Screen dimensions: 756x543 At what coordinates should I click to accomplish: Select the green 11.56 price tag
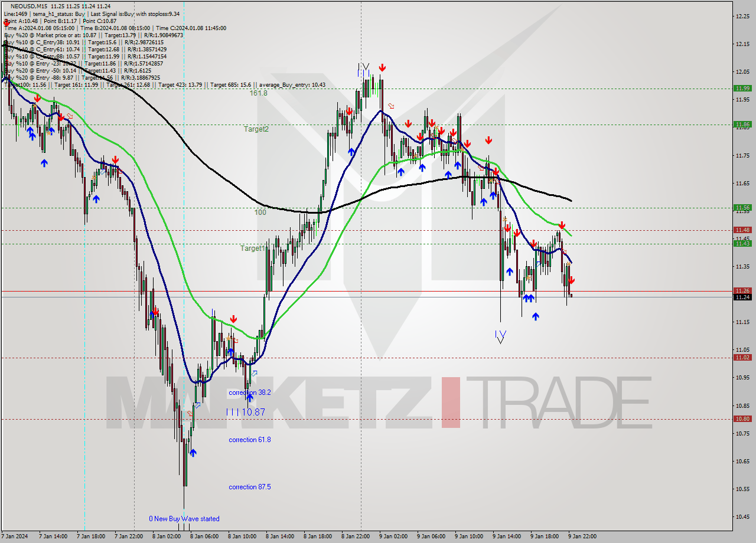[743, 207]
